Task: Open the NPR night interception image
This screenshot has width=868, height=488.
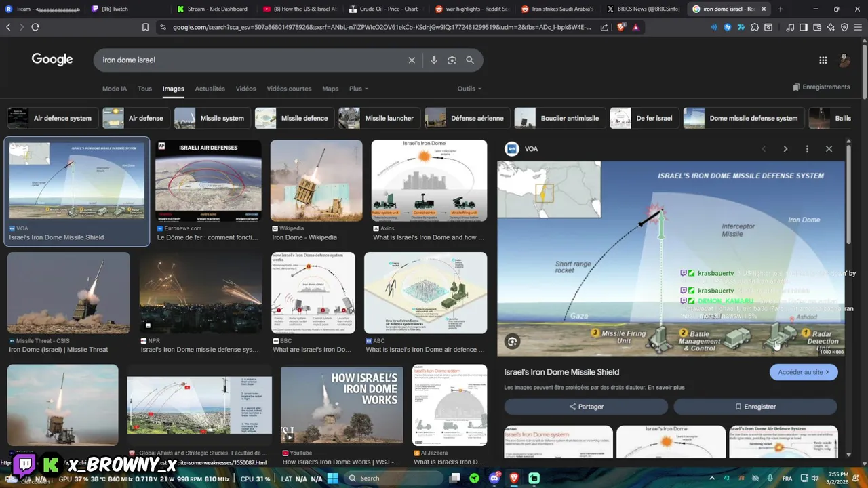Action: coord(201,293)
